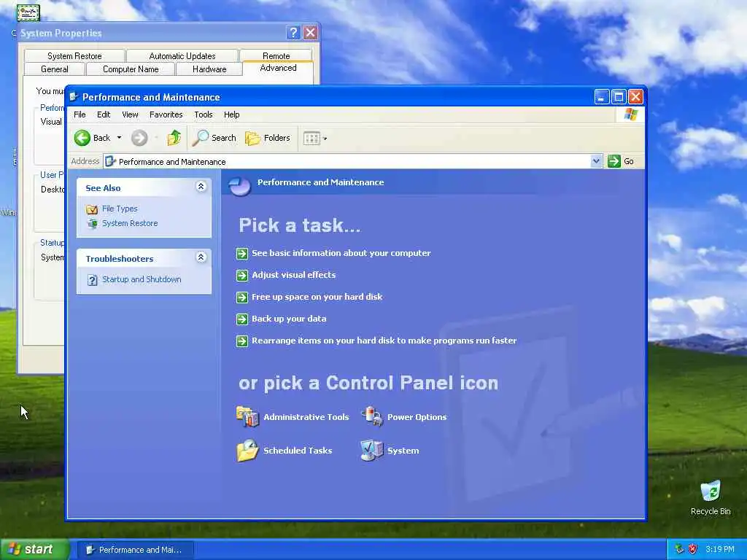Screen dimensions: 747x560
Task: Click Back up your data link
Action: 289,319
